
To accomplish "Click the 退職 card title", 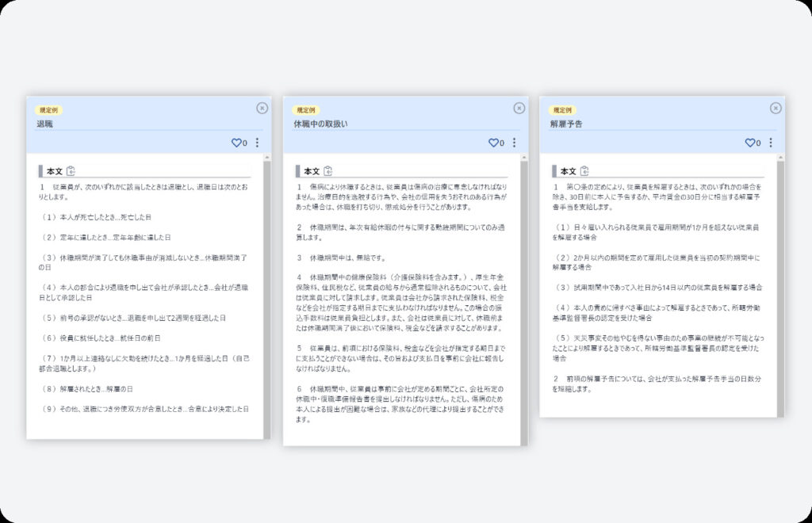I will 44,124.
